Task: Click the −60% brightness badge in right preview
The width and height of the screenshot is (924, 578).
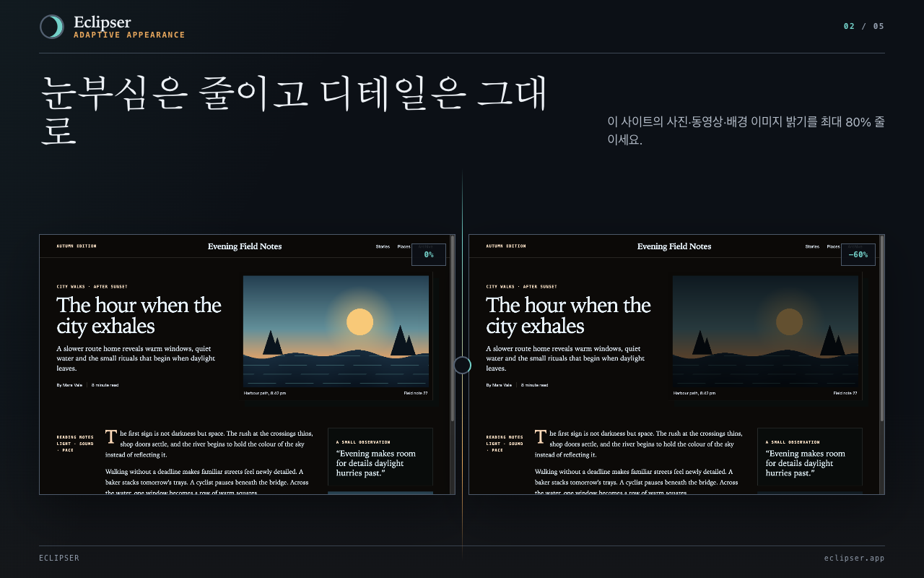Action: pos(858,254)
